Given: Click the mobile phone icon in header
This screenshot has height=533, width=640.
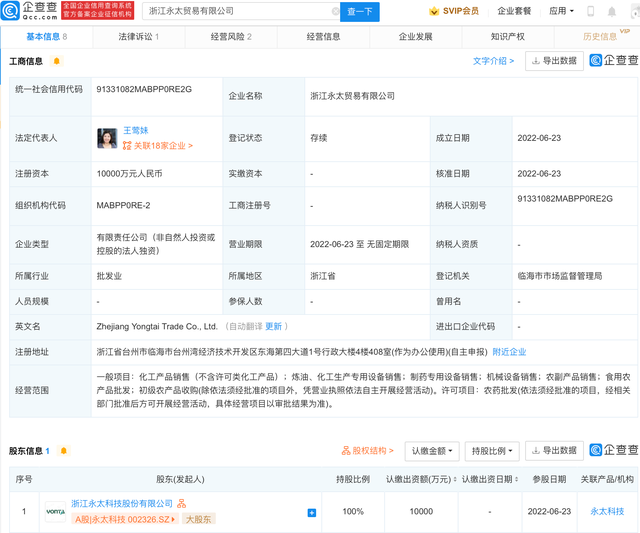Looking at the screenshot, I should (x=591, y=12).
